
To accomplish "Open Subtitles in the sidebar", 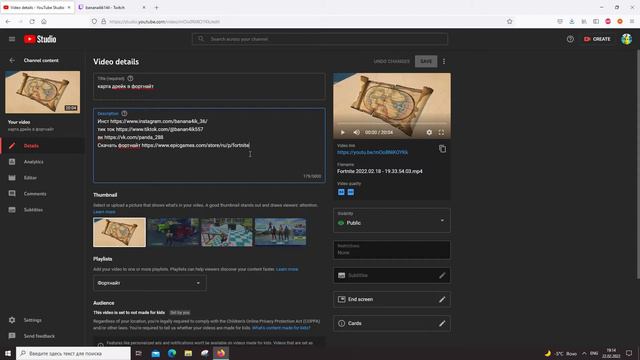I will [x=42, y=209].
